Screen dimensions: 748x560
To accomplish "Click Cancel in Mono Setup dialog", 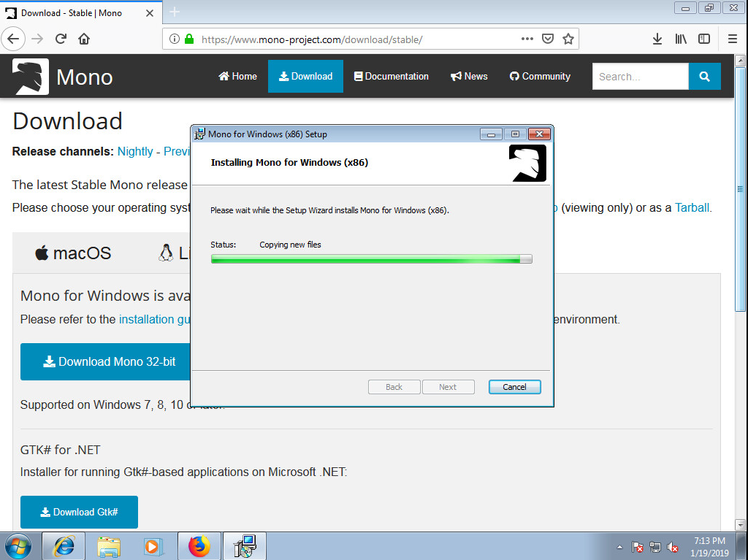I will tap(514, 387).
